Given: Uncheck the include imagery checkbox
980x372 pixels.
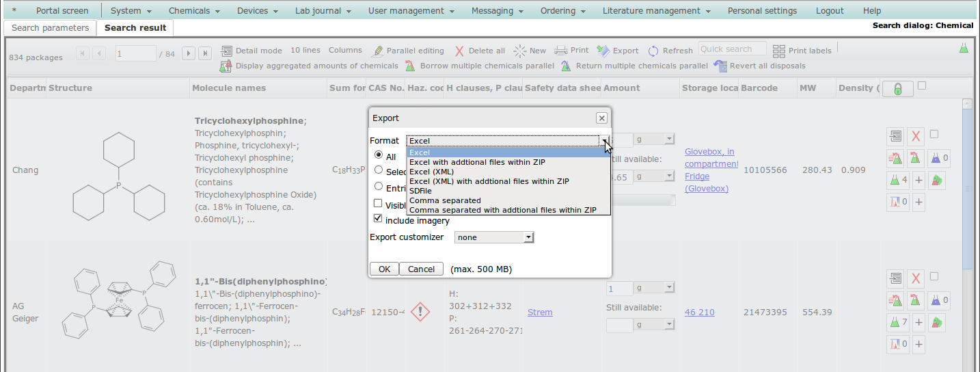Looking at the screenshot, I should pos(378,220).
